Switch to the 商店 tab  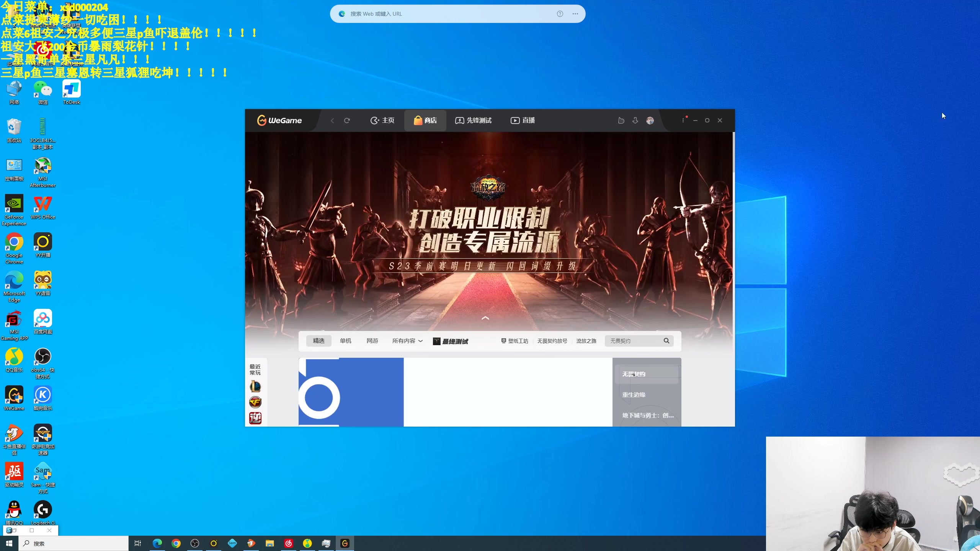425,121
